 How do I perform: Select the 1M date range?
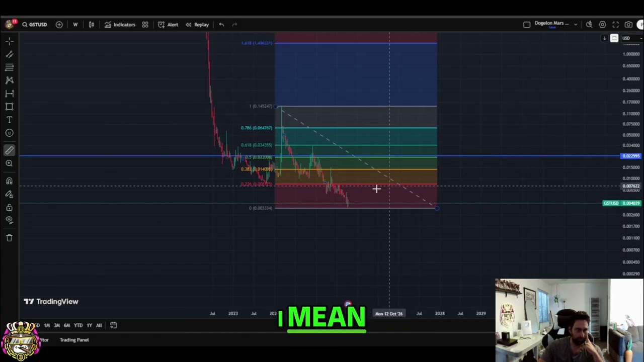[47, 325]
